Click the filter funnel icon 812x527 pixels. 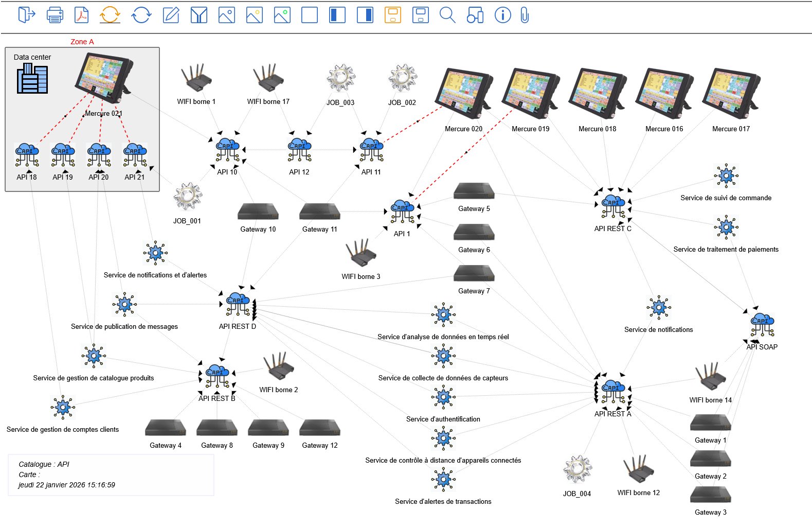click(x=199, y=15)
